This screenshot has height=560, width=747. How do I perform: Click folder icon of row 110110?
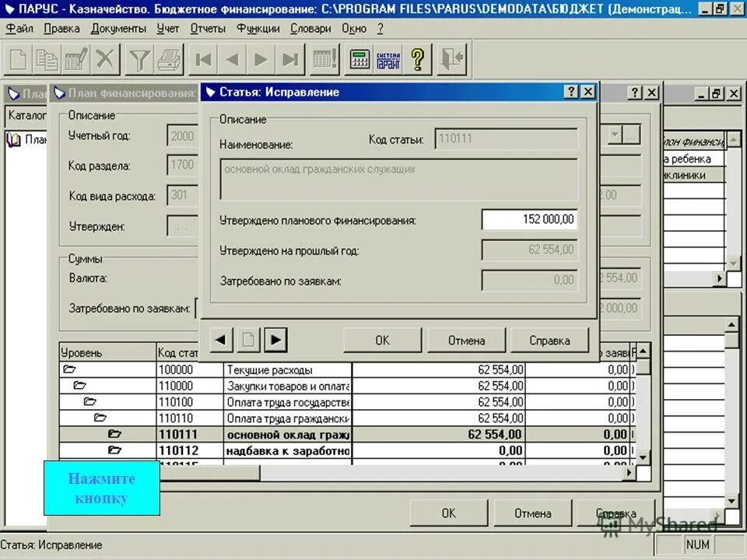coord(100,418)
